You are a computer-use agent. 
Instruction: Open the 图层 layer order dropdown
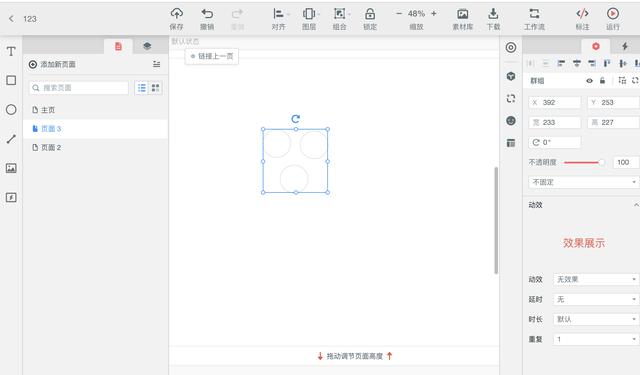coord(310,19)
